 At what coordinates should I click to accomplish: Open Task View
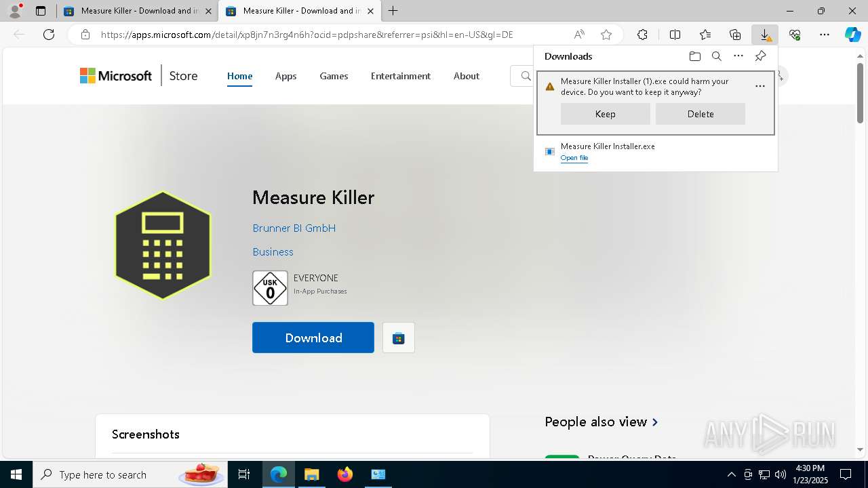click(244, 474)
